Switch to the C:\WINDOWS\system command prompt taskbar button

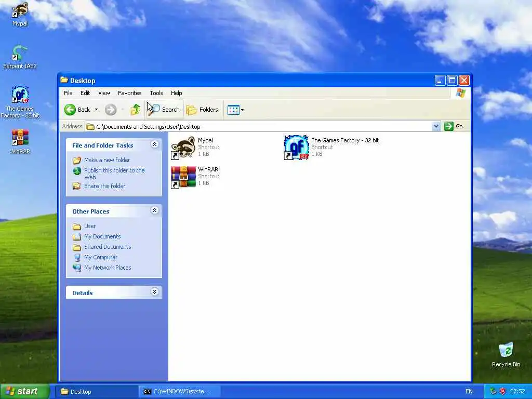[x=180, y=392]
